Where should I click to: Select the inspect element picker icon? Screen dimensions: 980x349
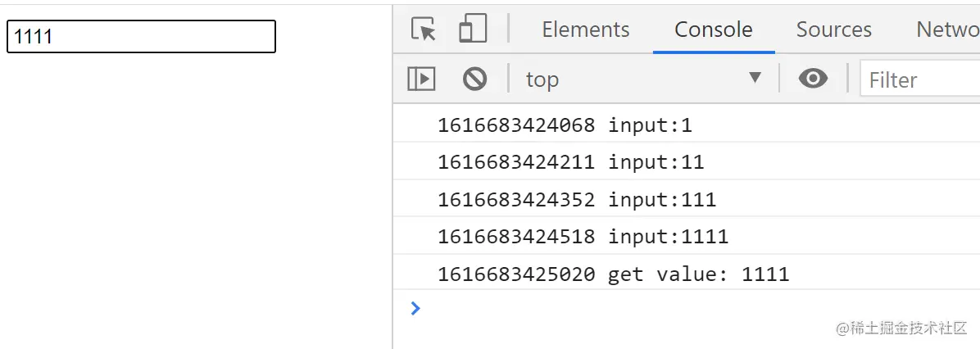pyautogui.click(x=424, y=29)
